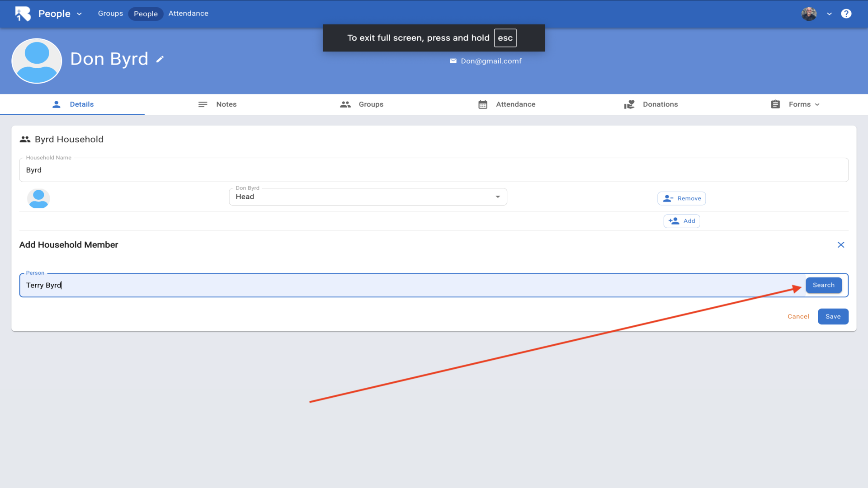868x488 pixels.
Task: Click the Search button
Action: (x=823, y=285)
